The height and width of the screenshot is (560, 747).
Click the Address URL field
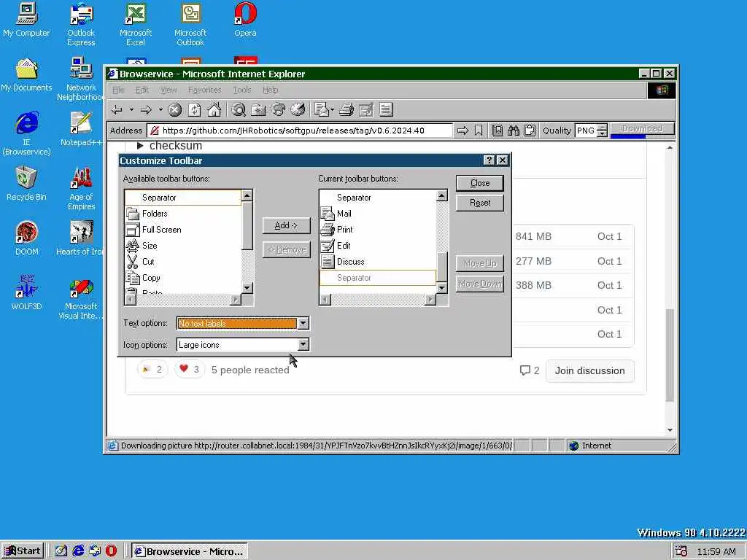300,131
